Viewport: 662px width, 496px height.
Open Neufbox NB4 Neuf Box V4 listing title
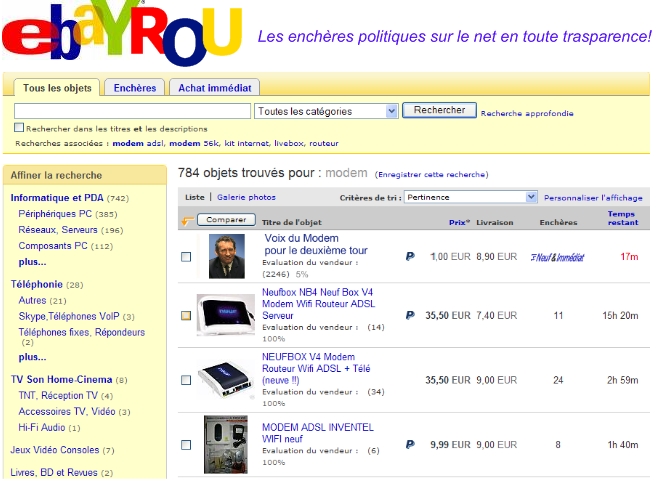[318, 304]
